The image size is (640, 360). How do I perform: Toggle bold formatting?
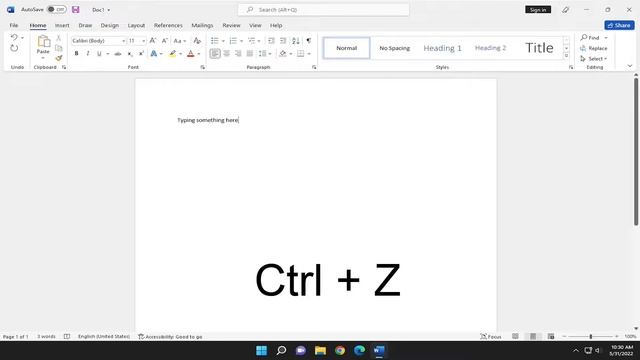coord(76,54)
